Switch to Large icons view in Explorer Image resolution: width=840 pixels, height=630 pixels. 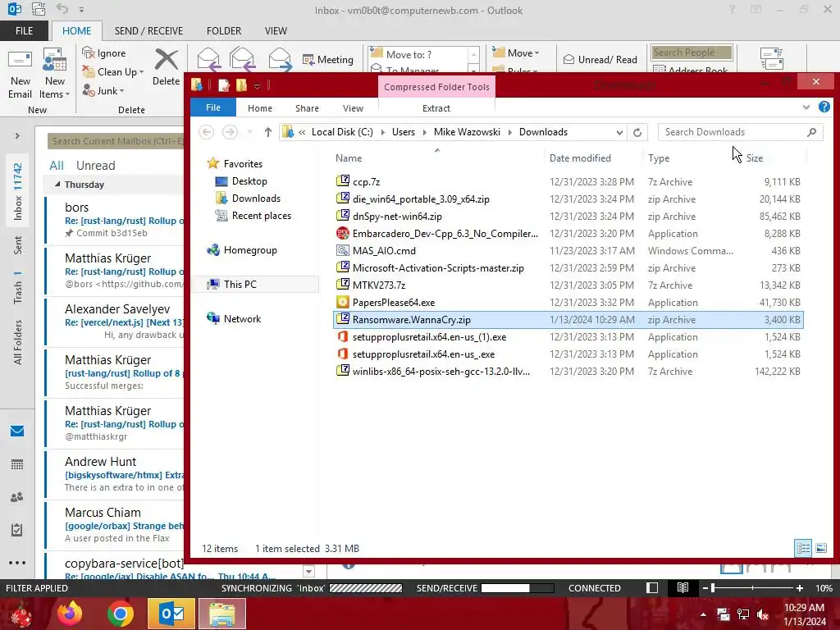[820, 548]
